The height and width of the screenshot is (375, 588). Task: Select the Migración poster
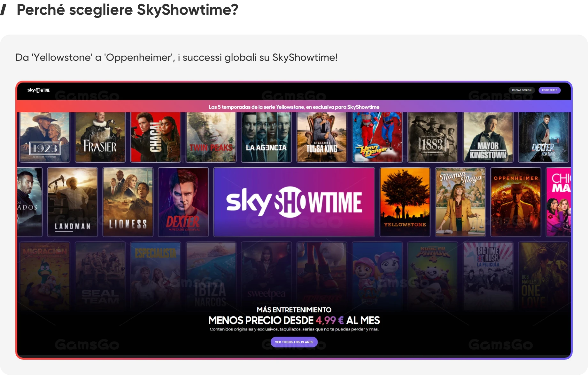tap(45, 276)
